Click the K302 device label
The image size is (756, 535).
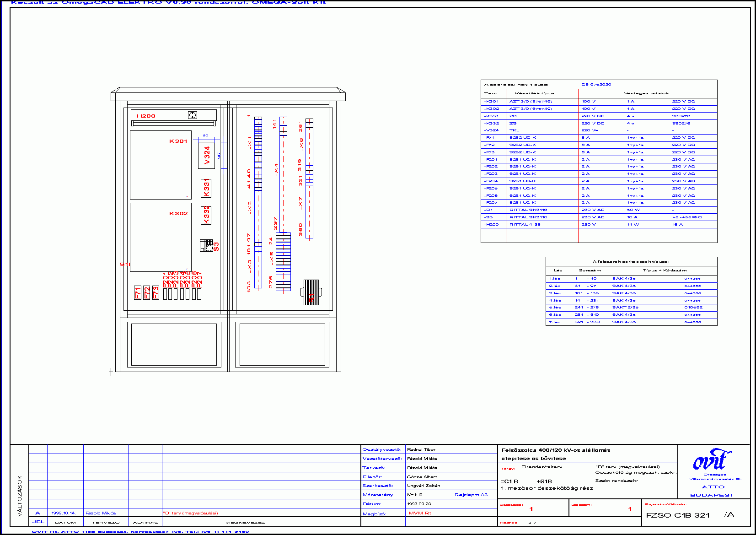pyautogui.click(x=178, y=213)
